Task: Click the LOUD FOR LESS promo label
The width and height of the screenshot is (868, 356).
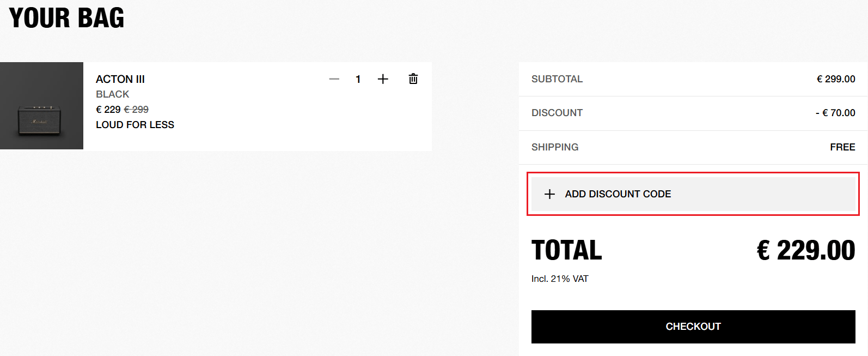Action: [x=135, y=125]
